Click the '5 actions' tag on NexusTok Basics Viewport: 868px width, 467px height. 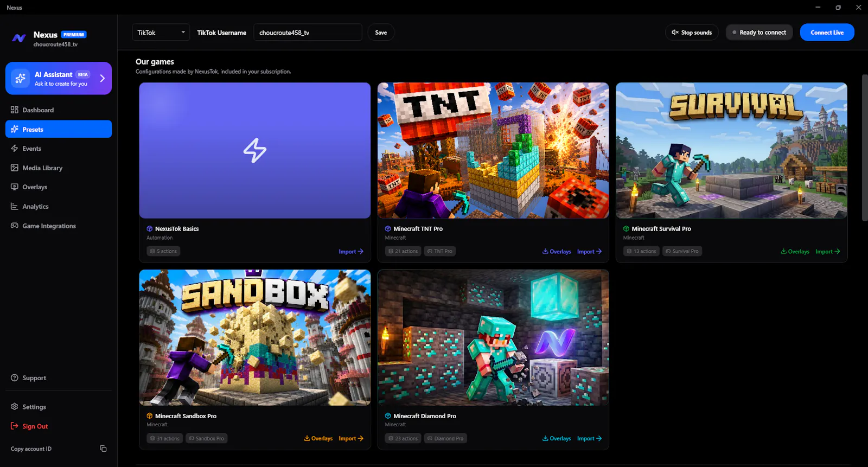pyautogui.click(x=164, y=251)
